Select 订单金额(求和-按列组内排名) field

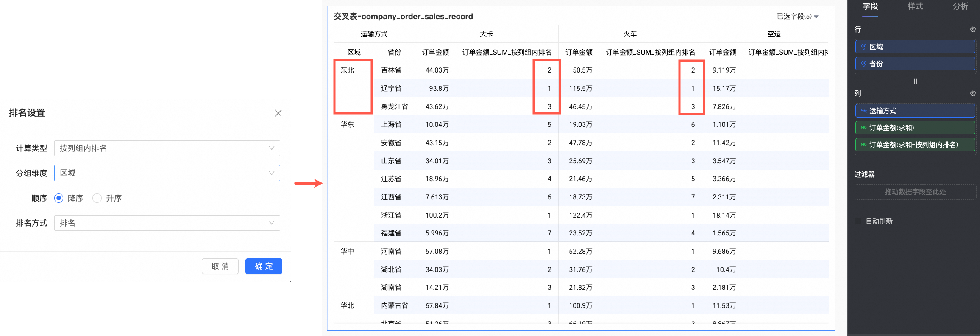pyautogui.click(x=915, y=145)
